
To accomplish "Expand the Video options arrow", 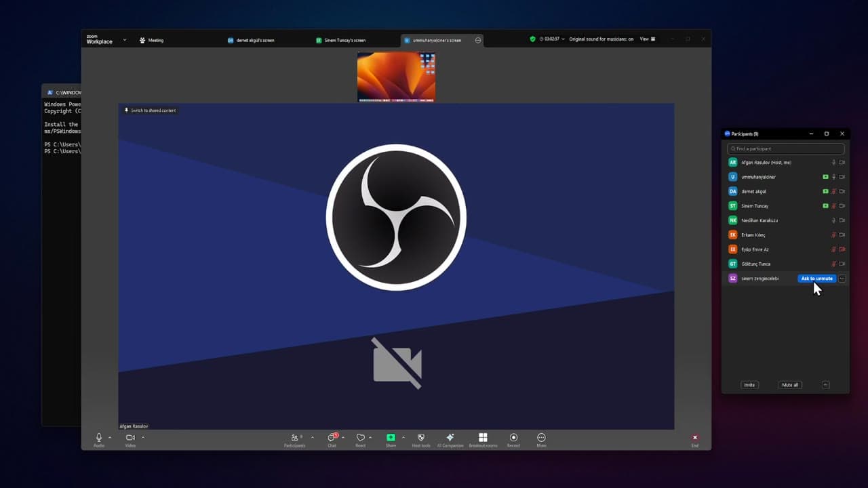I will pyautogui.click(x=142, y=438).
